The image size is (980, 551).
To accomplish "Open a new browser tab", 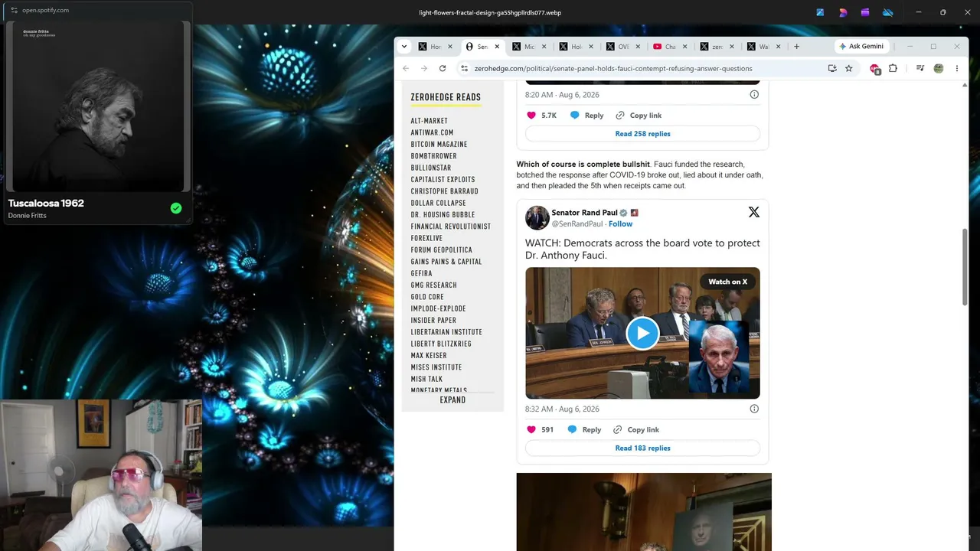I will click(796, 47).
